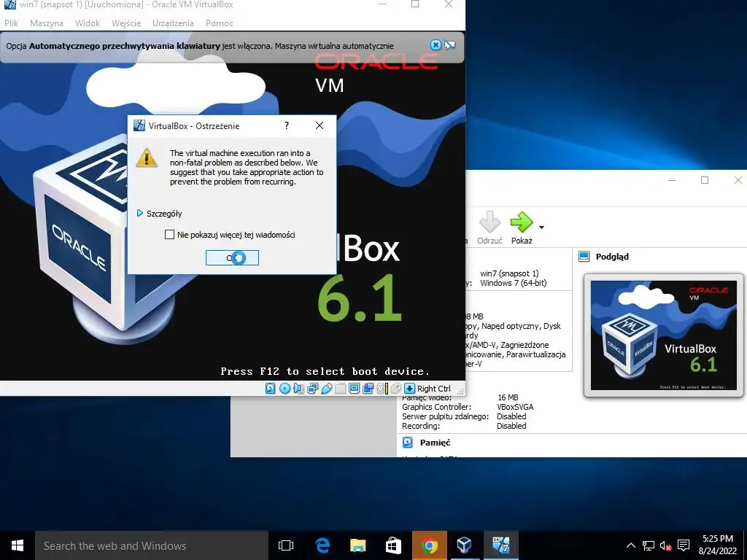
Task: Show hidden system tray icons
Action: 631,545
